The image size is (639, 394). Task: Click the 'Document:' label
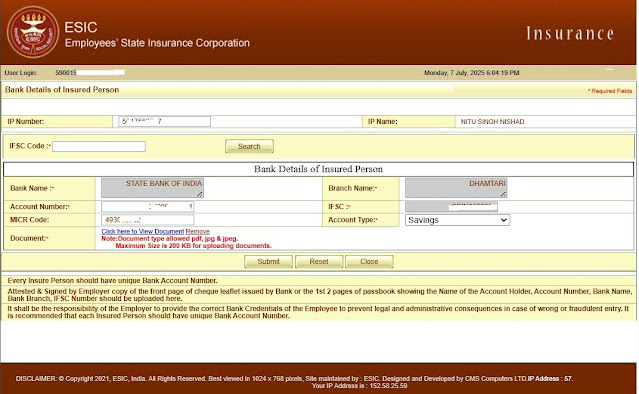[x=29, y=238]
